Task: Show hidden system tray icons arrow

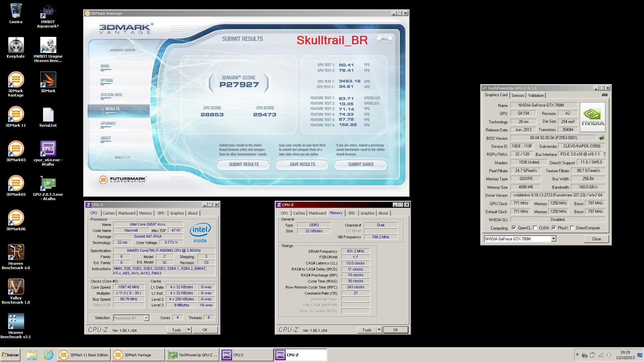Action: tap(577, 355)
